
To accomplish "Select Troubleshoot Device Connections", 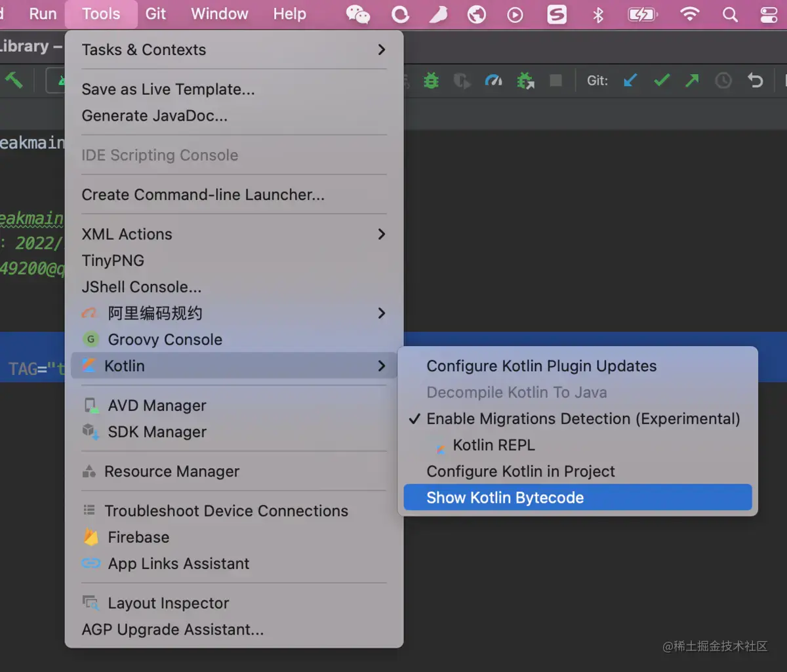I will [x=234, y=511].
